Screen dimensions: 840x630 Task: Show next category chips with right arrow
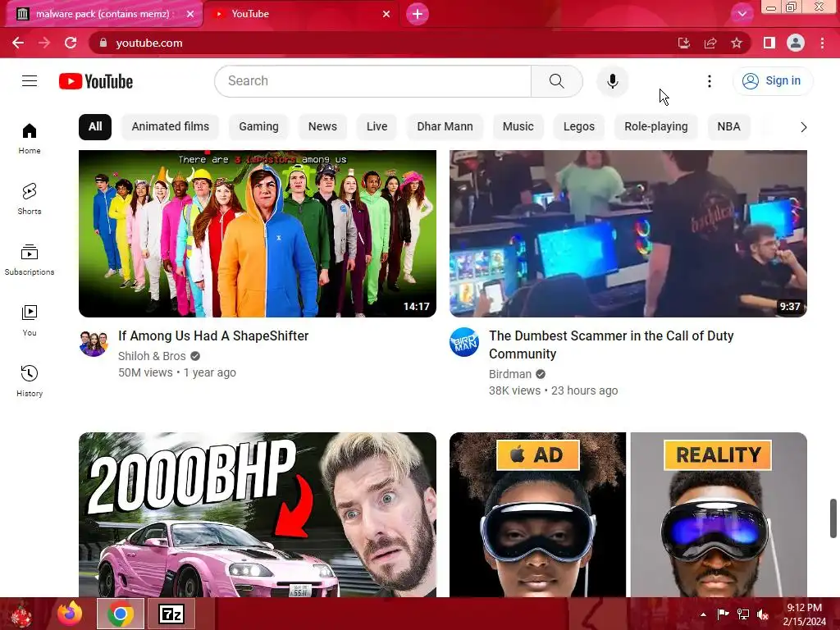[x=803, y=127]
